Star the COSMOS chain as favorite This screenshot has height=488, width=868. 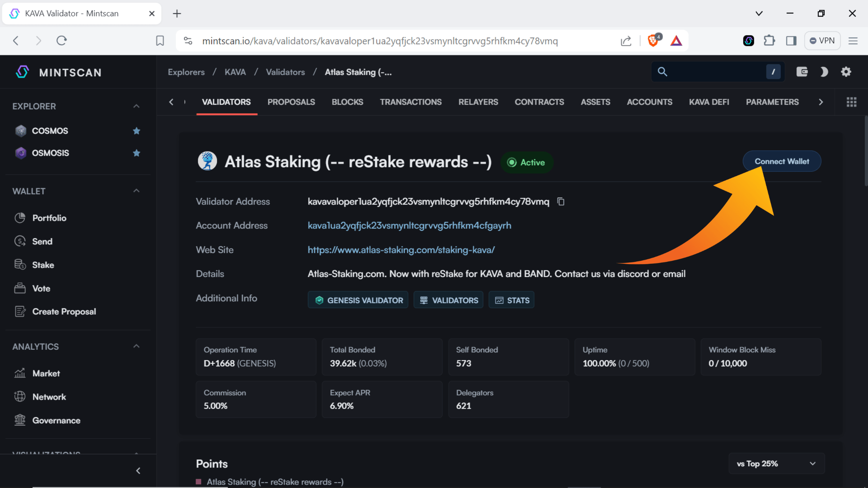136,131
